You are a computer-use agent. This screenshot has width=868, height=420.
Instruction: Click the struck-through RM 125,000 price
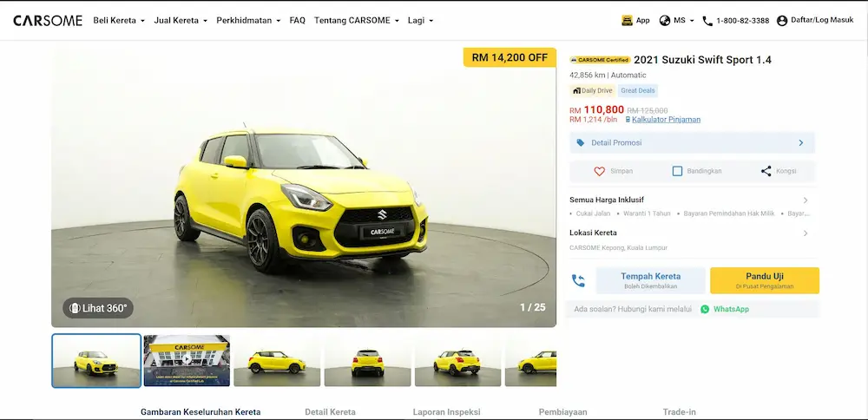(648, 111)
